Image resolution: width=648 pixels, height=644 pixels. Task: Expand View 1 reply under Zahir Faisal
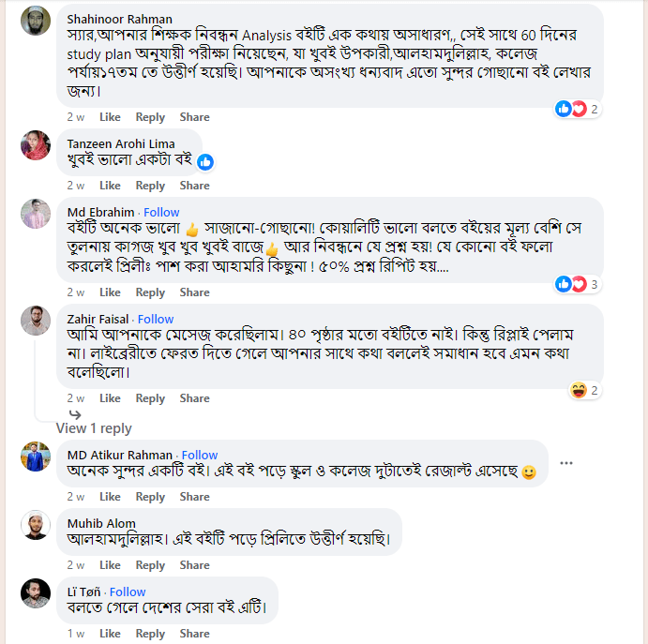click(x=94, y=428)
